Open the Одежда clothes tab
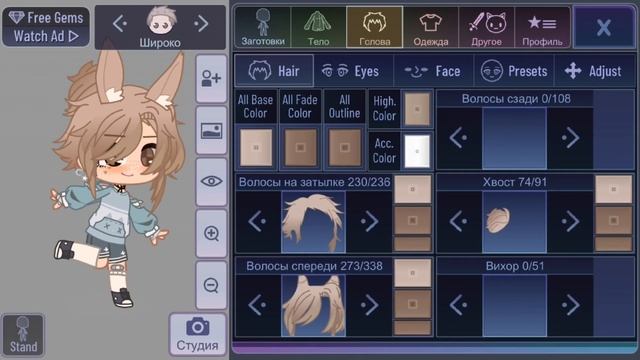The image size is (640, 360). (x=431, y=27)
